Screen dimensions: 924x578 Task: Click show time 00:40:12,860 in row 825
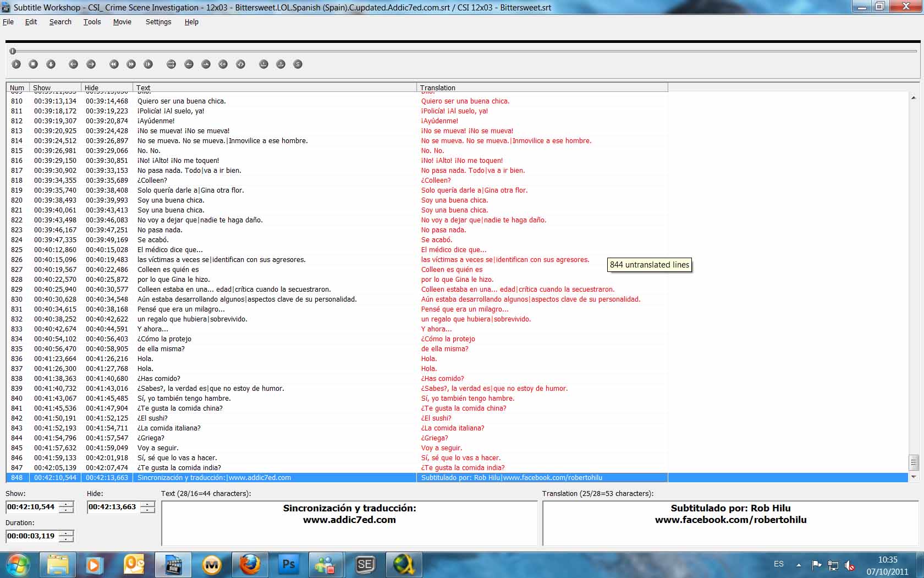click(55, 250)
